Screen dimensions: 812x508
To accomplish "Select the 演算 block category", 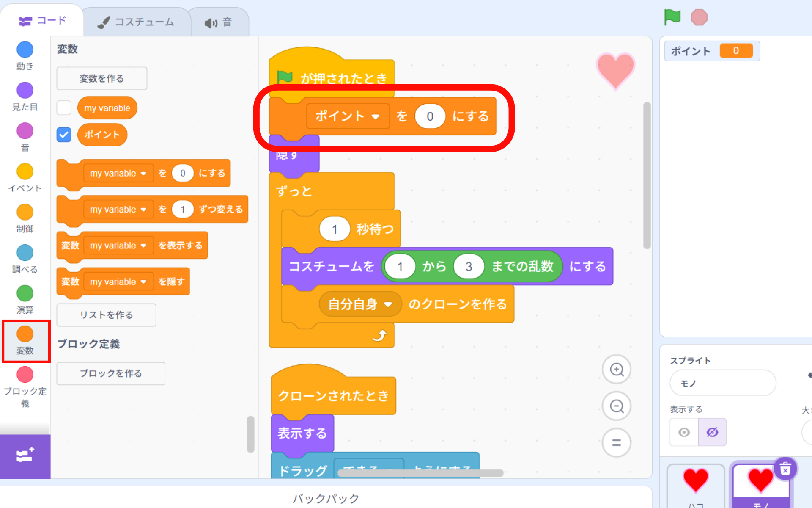I will [25, 299].
